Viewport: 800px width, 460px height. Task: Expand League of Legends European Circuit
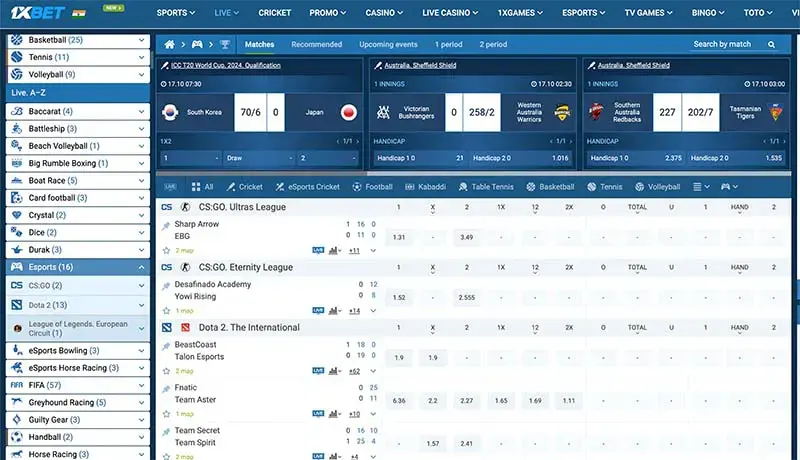pyautogui.click(x=141, y=328)
